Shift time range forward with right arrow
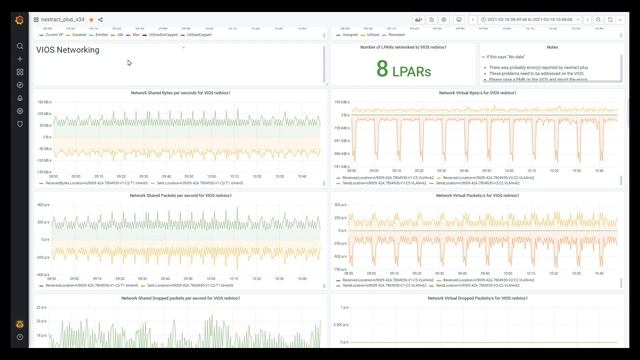The width and height of the screenshot is (640, 360). click(588, 20)
